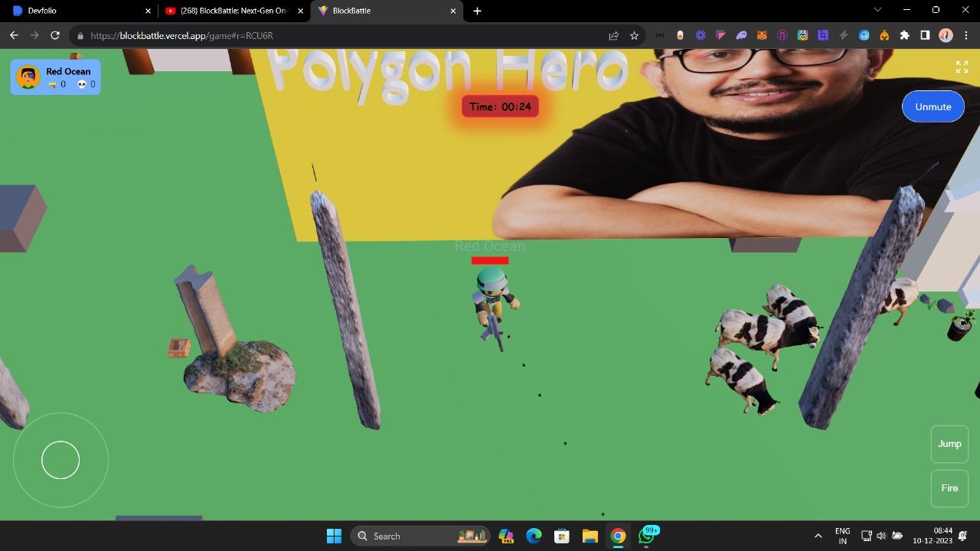This screenshot has width=980, height=551.
Task: Open WhatsApp from the taskbar
Action: point(648,536)
